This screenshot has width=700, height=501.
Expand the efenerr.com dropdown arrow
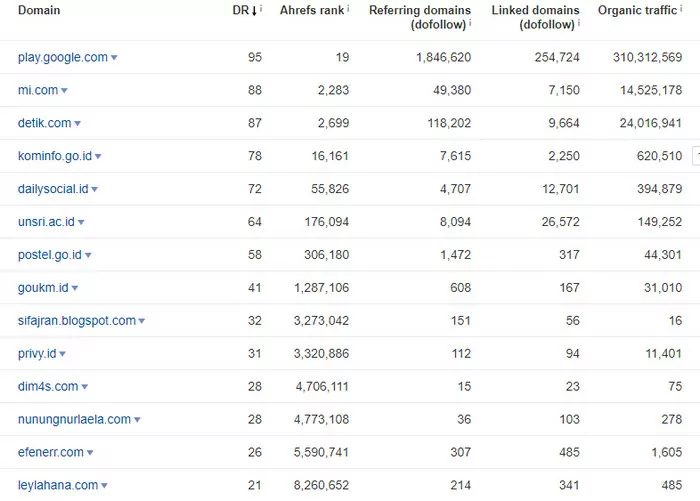(x=90, y=453)
